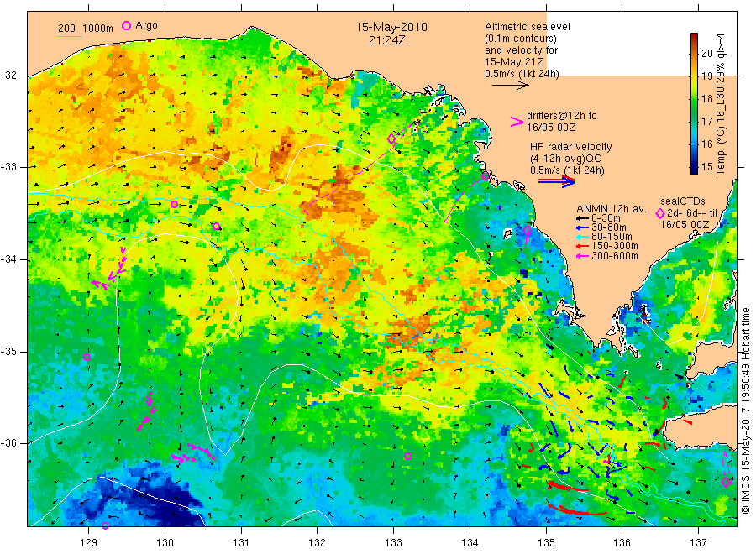Click the "drifters@12h to" legend text
This screenshot has height=554, width=756.
click(562, 116)
